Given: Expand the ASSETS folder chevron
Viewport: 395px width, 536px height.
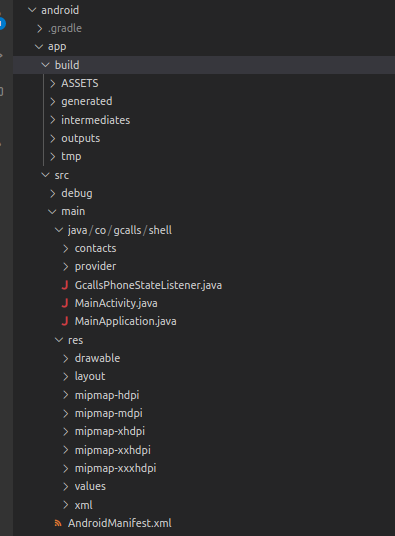Looking at the screenshot, I should pyautogui.click(x=53, y=83).
